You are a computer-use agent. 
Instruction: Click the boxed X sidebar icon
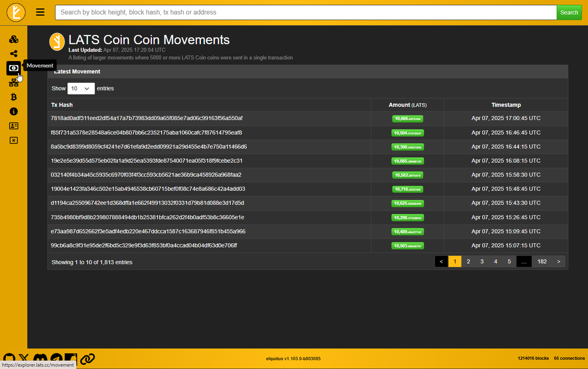[14, 140]
